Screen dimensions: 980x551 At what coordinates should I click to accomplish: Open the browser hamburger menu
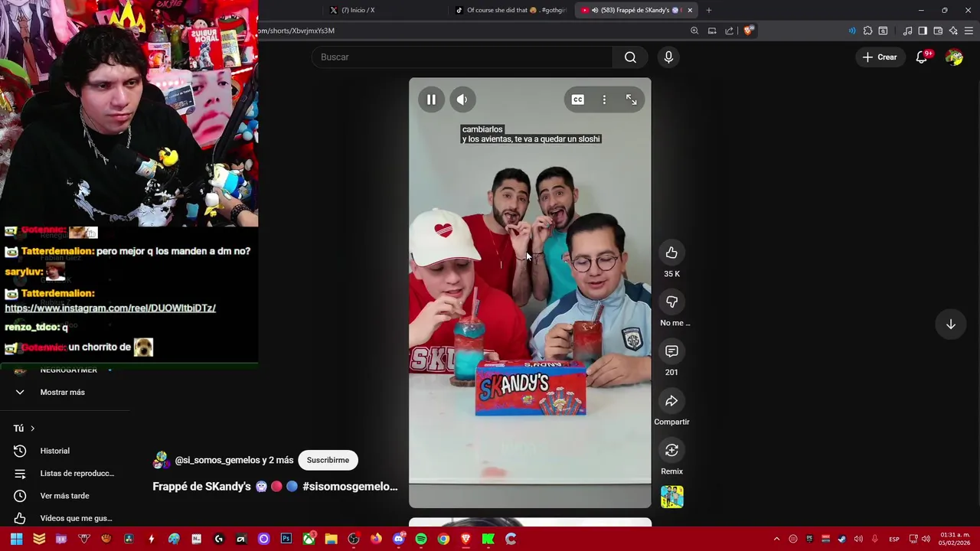[x=969, y=31]
